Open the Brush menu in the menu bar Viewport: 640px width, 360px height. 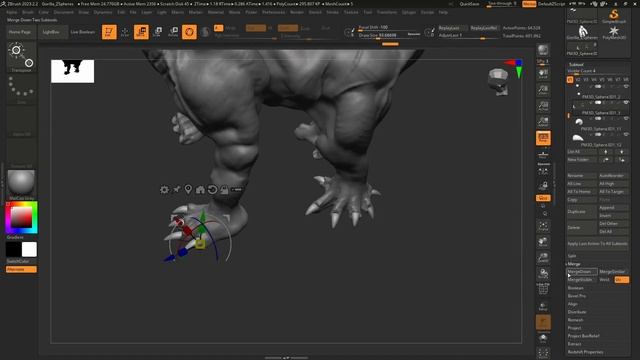coord(28,12)
